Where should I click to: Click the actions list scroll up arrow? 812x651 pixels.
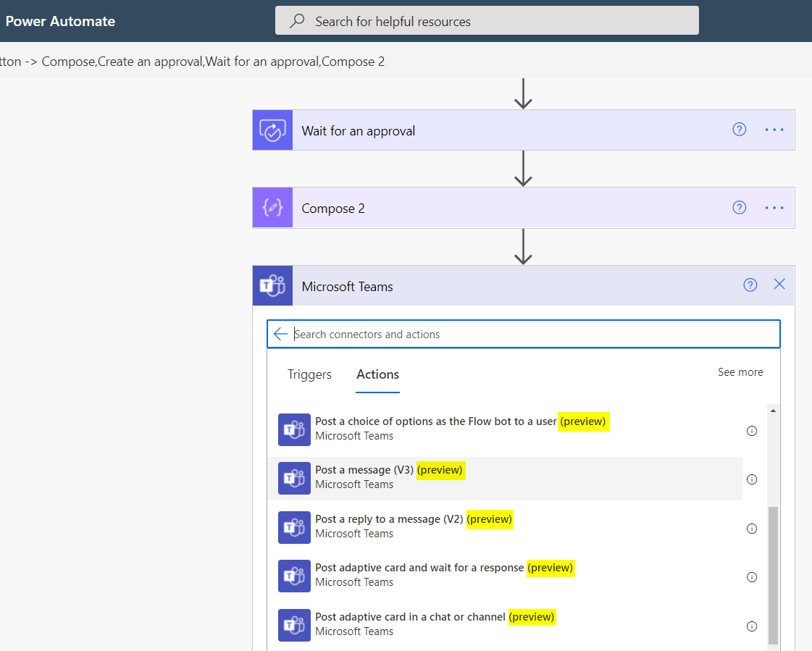point(773,411)
